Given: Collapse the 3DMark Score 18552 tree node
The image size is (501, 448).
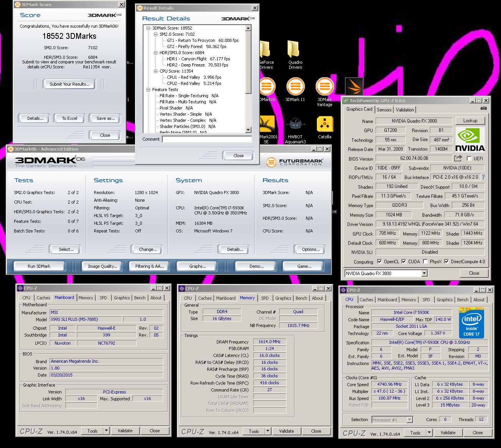Looking at the screenshot, I should coord(149,28).
